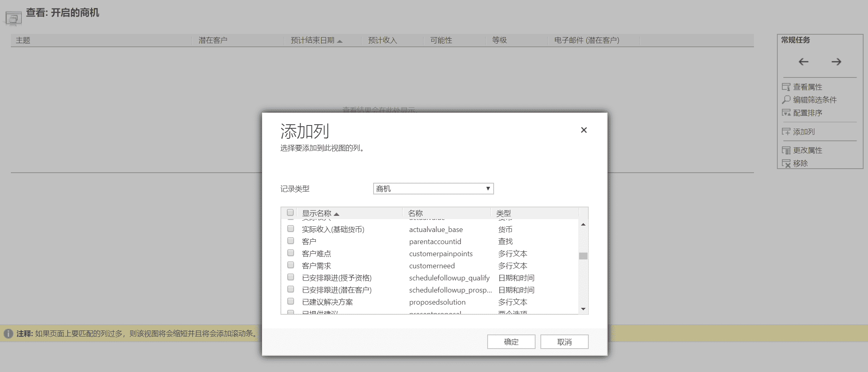The image size is (868, 372).
Task: Click the info icon in the 注释 bar
Action: [8, 334]
